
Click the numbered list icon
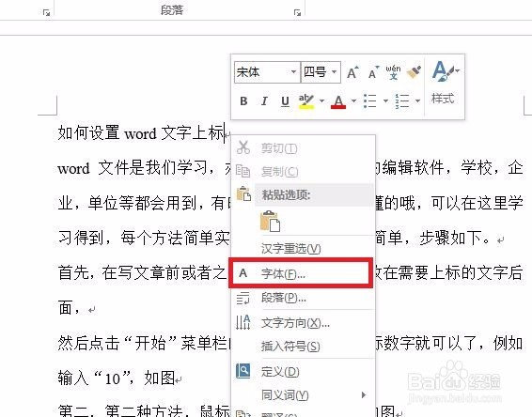point(402,101)
